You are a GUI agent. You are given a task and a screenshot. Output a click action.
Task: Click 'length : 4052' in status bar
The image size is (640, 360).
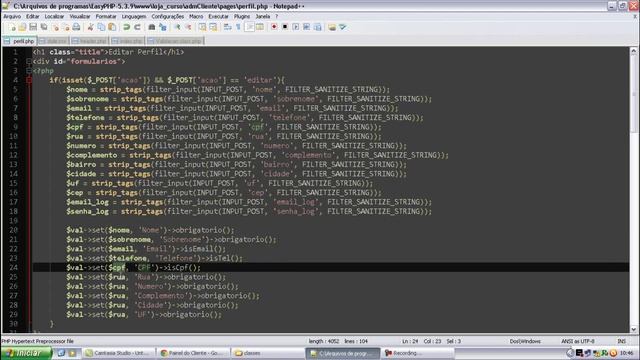(324, 341)
